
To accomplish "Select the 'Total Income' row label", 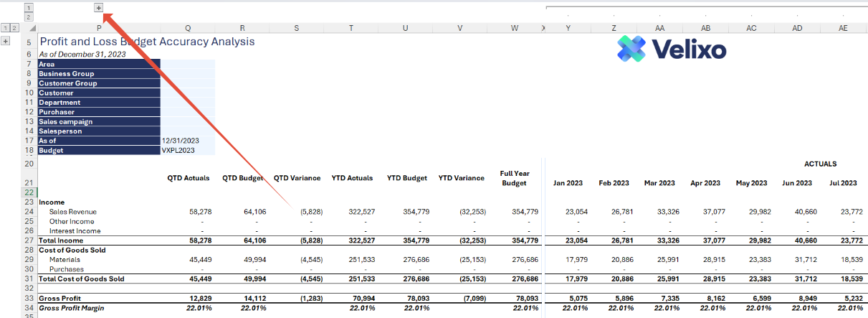I will pyautogui.click(x=62, y=240).
